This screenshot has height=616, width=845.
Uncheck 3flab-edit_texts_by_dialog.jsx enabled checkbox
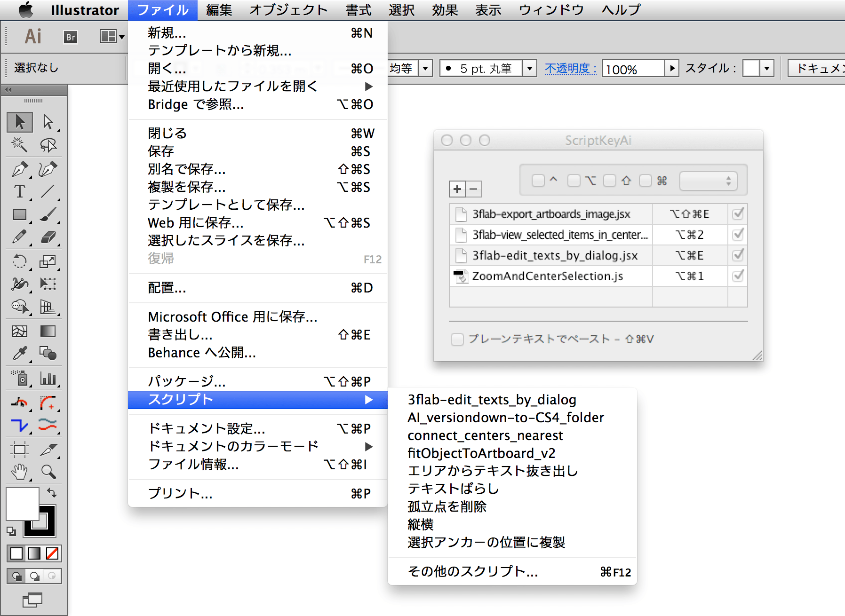738,255
